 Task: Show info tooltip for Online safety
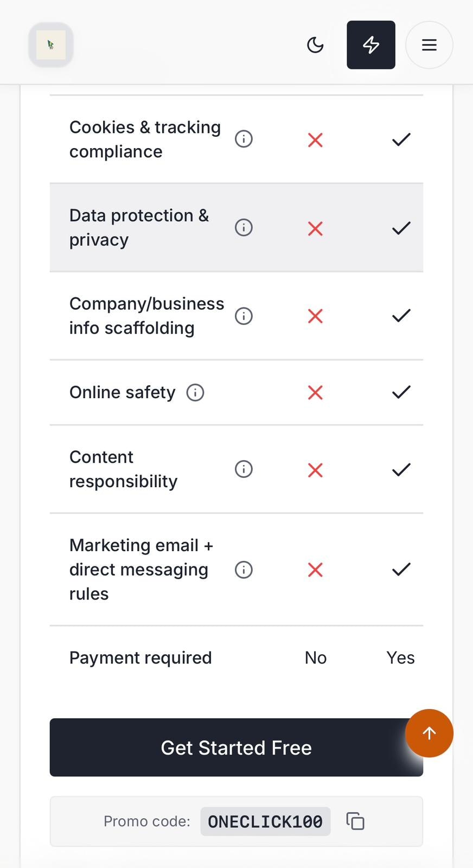(x=195, y=392)
